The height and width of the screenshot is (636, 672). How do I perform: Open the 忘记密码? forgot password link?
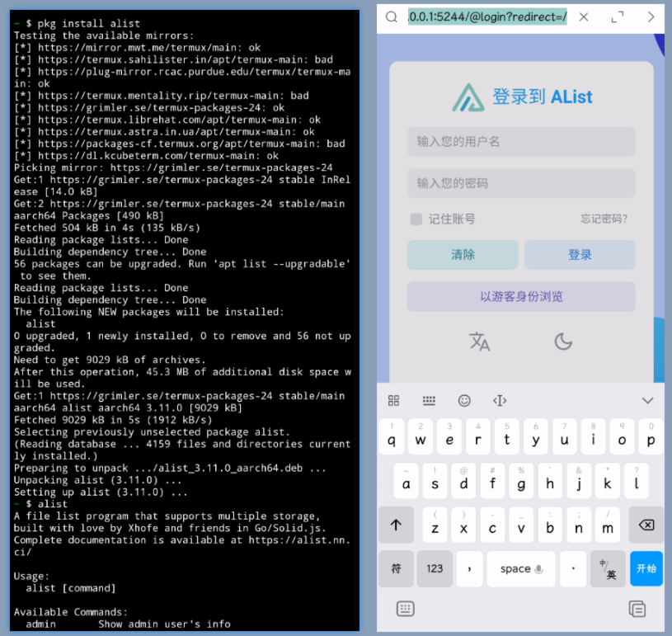[604, 219]
